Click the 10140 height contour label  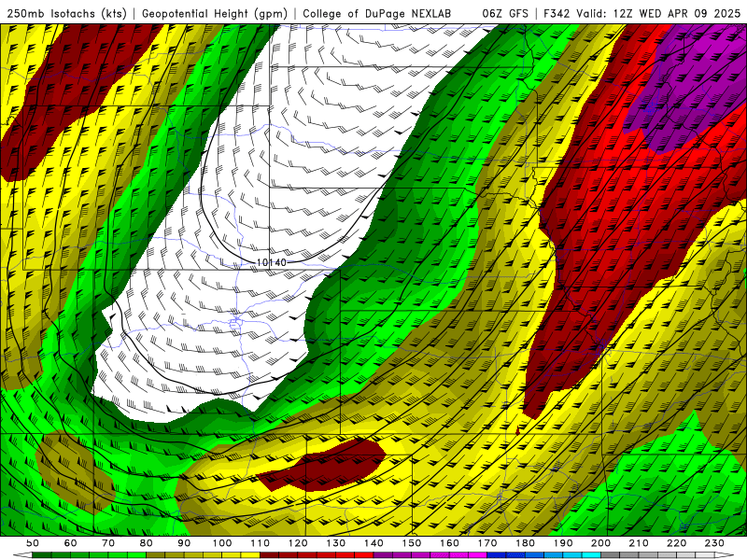click(272, 262)
